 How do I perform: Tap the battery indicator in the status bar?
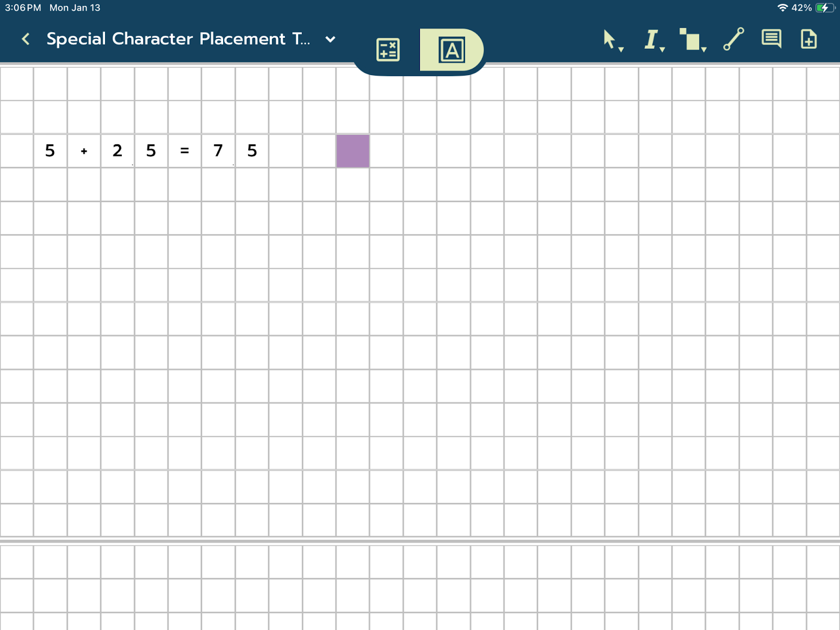pyautogui.click(x=824, y=8)
